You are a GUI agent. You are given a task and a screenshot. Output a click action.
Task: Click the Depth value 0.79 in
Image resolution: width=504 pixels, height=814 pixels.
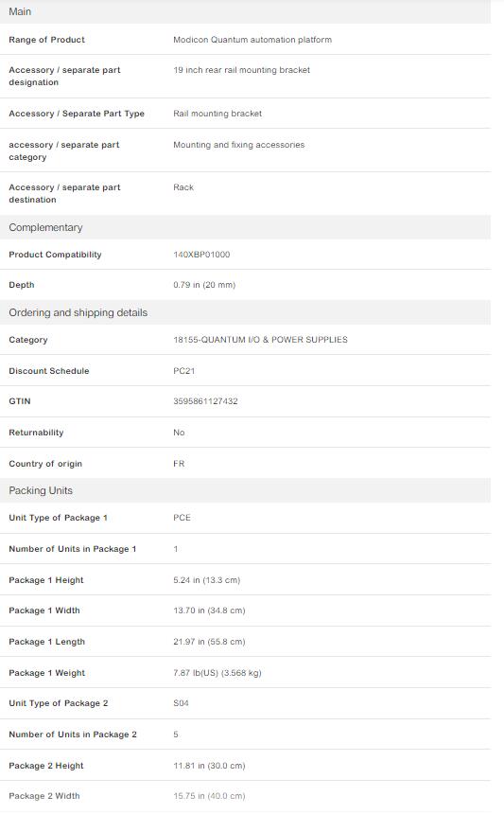204,285
